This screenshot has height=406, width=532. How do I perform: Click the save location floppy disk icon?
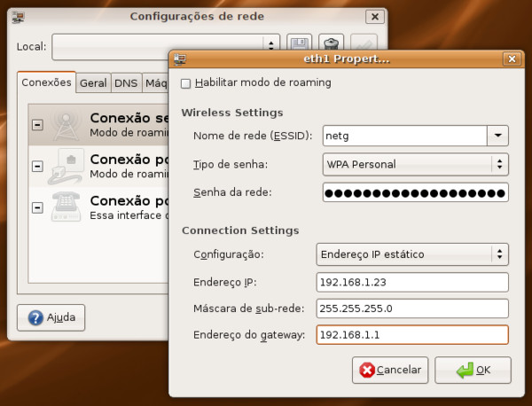coord(299,43)
